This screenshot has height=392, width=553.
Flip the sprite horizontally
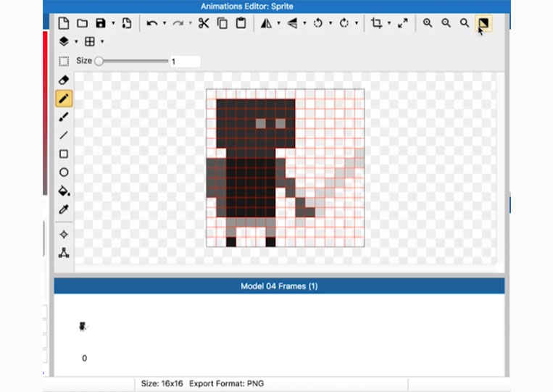266,23
